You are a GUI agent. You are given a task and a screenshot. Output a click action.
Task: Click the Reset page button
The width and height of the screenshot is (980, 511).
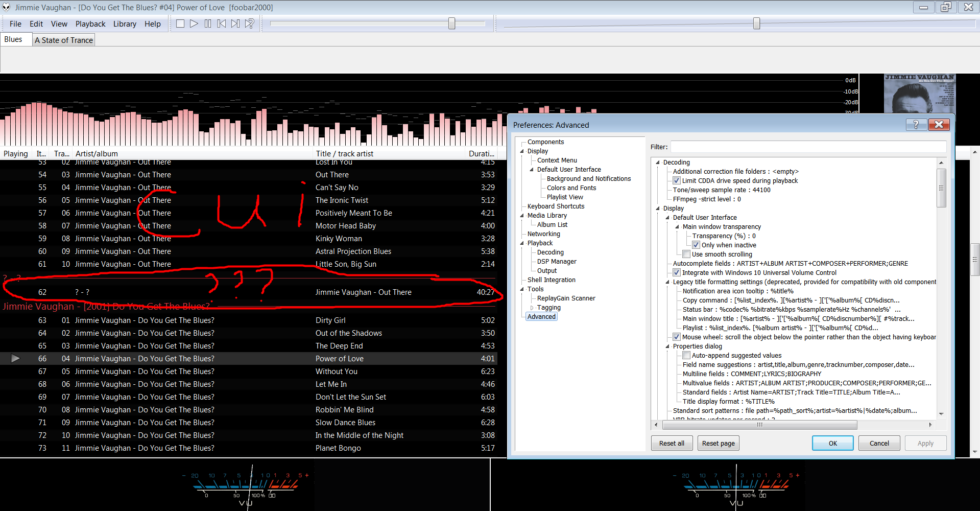pyautogui.click(x=718, y=443)
